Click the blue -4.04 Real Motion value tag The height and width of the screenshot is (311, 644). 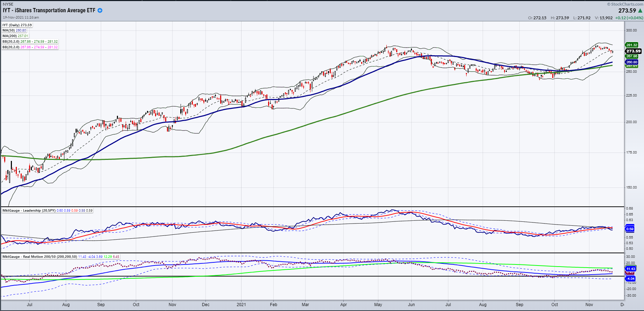tap(630, 279)
